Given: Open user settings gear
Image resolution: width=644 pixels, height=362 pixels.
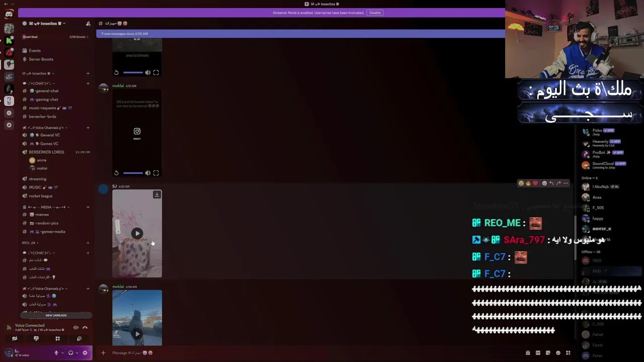Looking at the screenshot, I should coord(85,353).
